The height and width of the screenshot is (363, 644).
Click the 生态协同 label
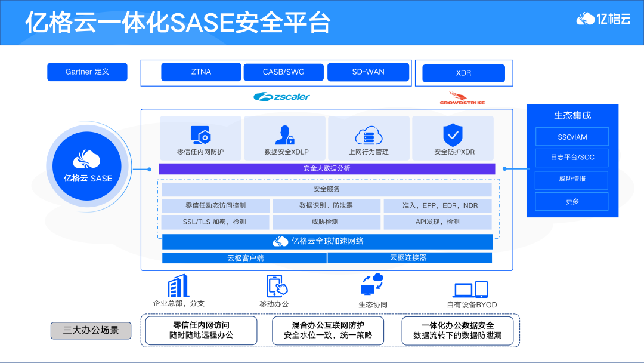click(373, 304)
